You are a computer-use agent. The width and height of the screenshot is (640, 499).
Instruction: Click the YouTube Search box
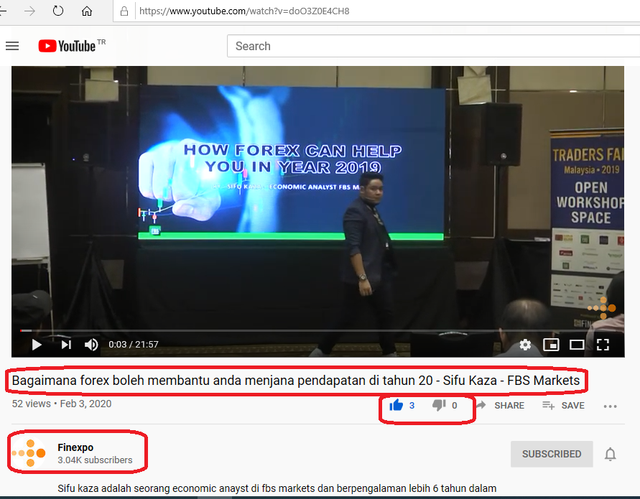[x=433, y=46]
